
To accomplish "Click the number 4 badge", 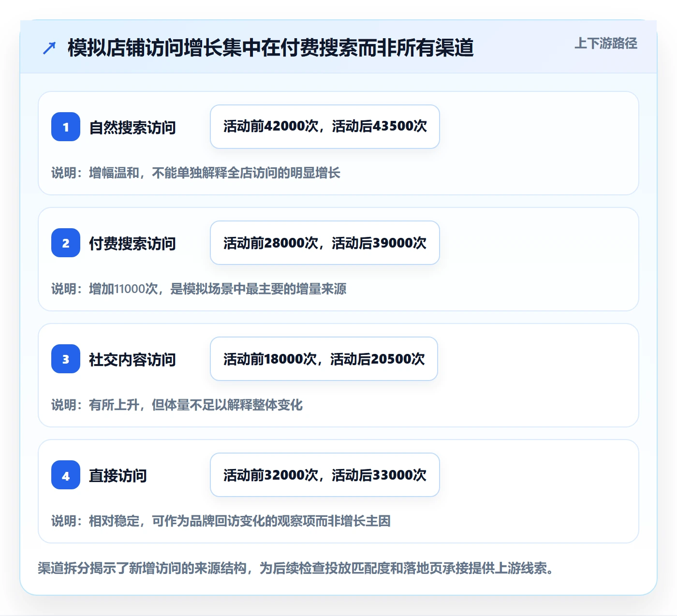I will [x=66, y=475].
